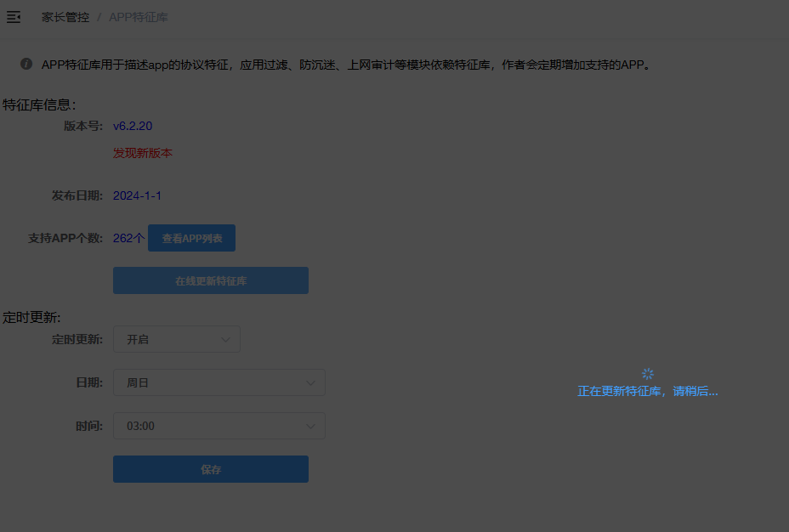Click the 支持APP个数 label
789x532 pixels.
65,238
